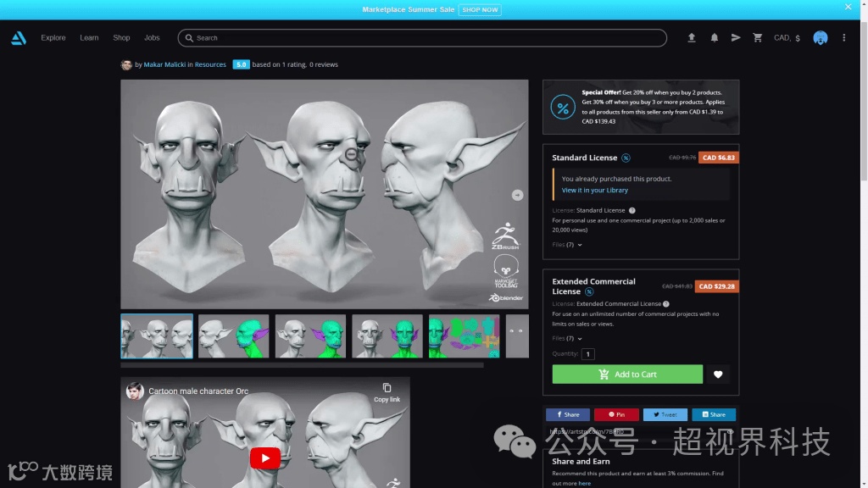The image size is (868, 488).
Task: Click 'based on 1 rating, 0 reviews' text
Action: coord(294,64)
